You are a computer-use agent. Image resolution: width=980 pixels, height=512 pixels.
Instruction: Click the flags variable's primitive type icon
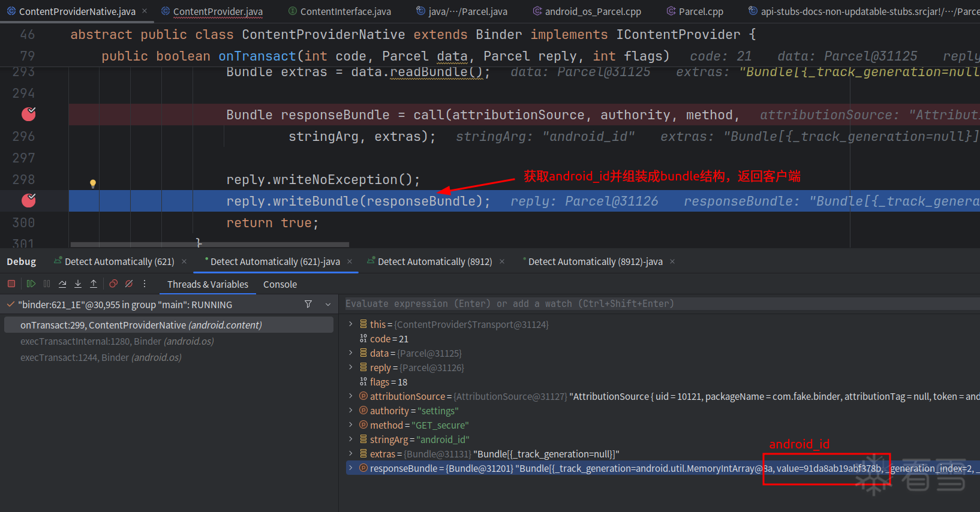pos(363,382)
